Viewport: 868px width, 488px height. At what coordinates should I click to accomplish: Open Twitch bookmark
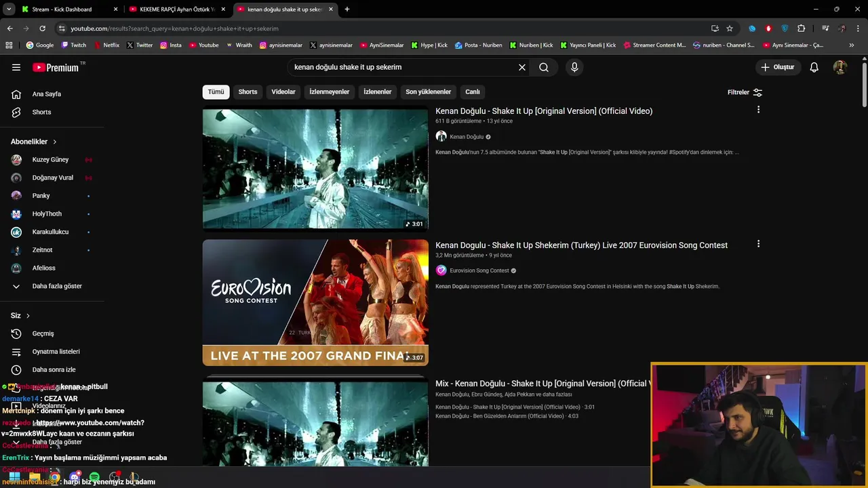pos(74,45)
